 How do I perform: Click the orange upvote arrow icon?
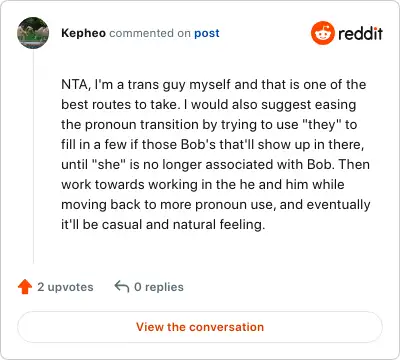coord(25,287)
